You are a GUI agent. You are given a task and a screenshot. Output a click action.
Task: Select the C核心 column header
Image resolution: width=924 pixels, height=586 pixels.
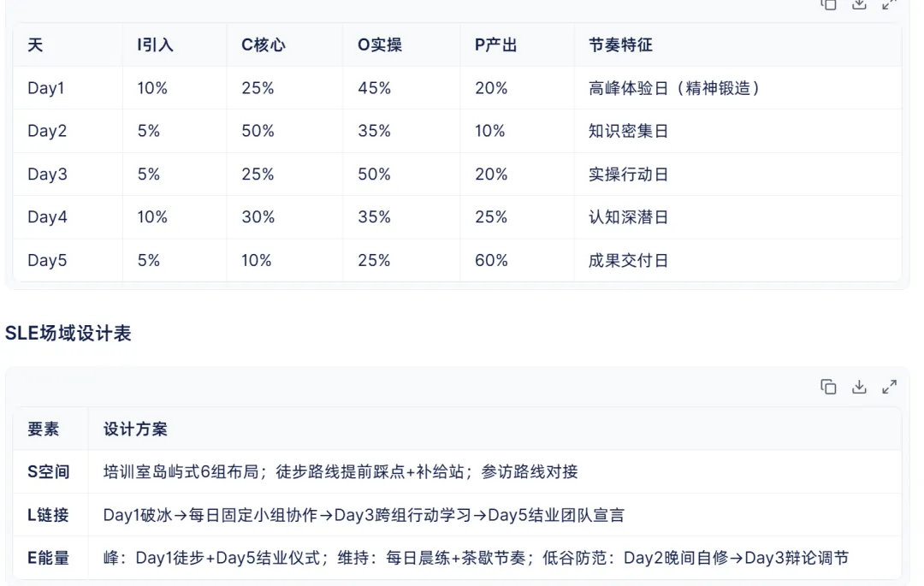[x=263, y=44]
